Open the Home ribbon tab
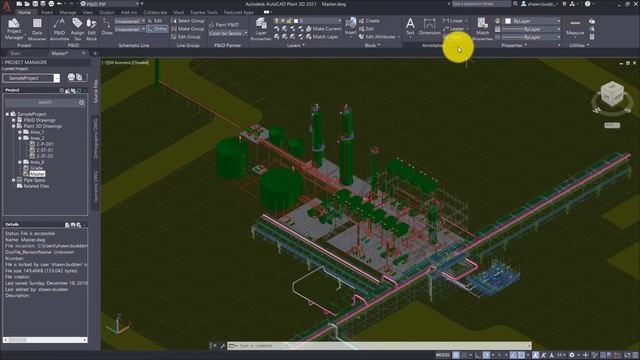640x360 pixels. (x=24, y=12)
